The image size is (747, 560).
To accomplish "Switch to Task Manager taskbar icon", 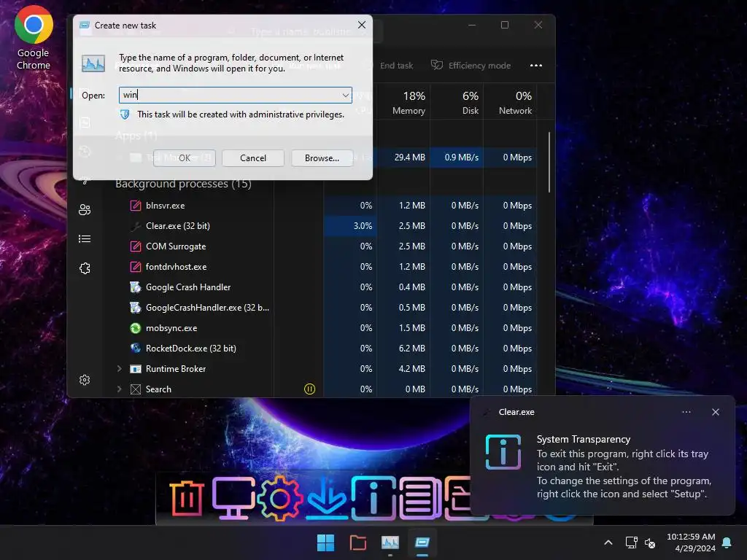I will click(390, 542).
